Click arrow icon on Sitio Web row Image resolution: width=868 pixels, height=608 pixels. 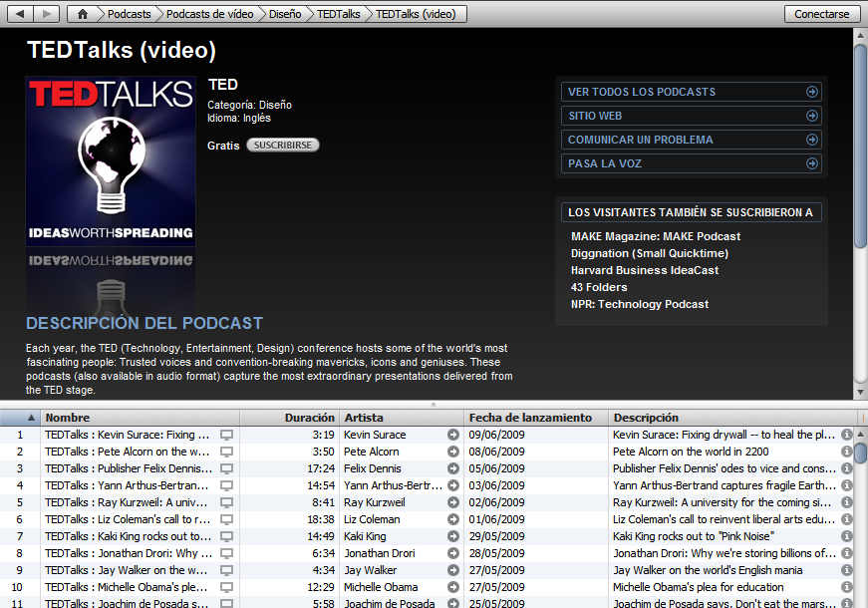[811, 116]
